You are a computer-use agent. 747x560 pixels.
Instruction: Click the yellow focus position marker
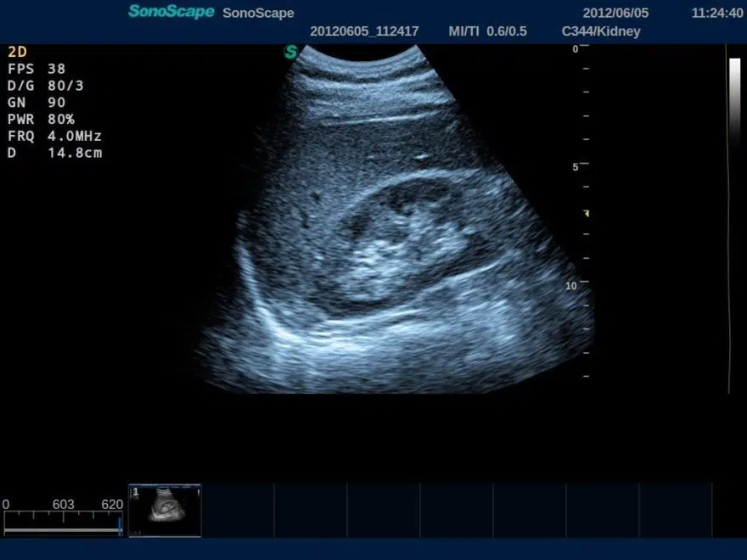click(586, 213)
